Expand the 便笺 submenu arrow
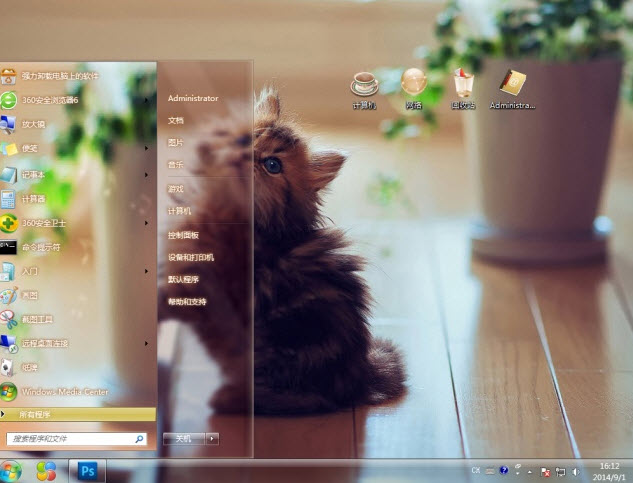633x483 pixels. [x=147, y=149]
